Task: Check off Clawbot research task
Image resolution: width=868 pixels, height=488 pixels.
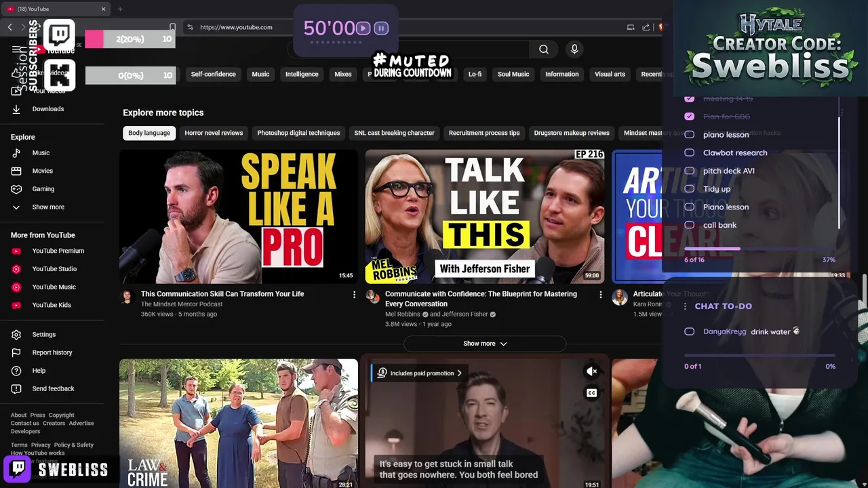Action: click(x=690, y=152)
